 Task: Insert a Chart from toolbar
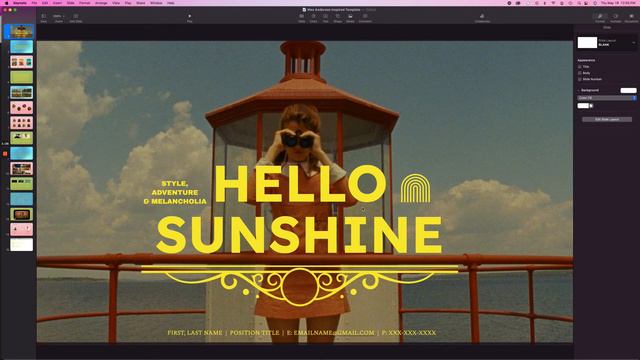tap(313, 18)
